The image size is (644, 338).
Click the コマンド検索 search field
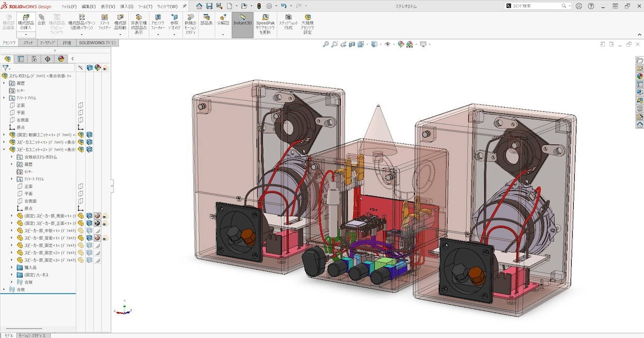[x=538, y=6]
